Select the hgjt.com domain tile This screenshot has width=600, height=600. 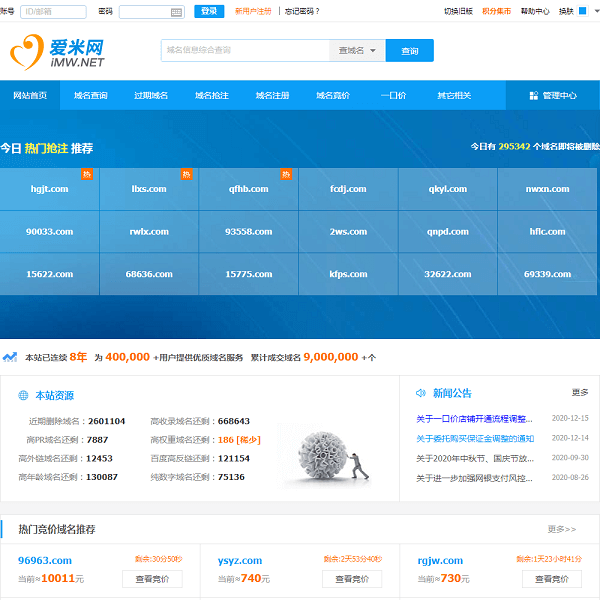click(49, 189)
